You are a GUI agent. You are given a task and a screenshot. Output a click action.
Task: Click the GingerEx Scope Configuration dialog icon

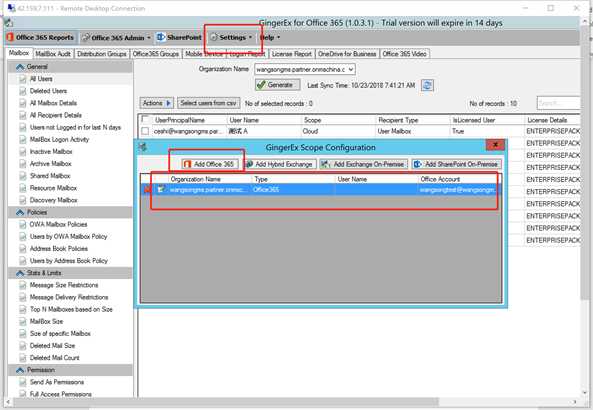coord(143,147)
